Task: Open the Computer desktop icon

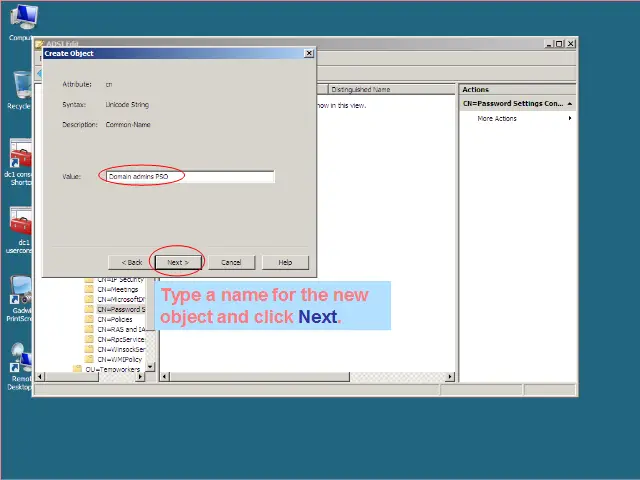Action: click(x=22, y=19)
